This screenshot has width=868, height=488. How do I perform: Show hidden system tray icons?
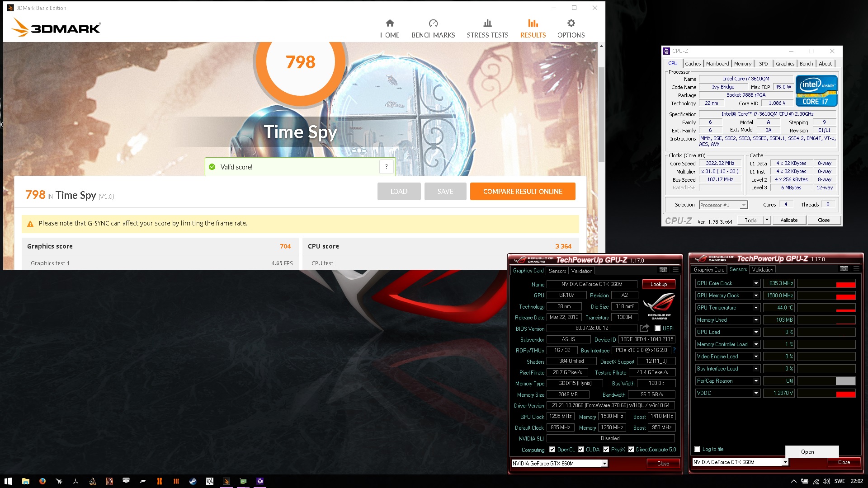pyautogui.click(x=793, y=481)
